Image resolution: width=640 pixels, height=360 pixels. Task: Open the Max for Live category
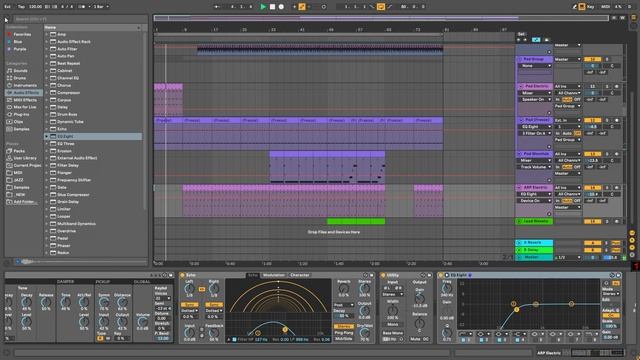pyautogui.click(x=25, y=107)
